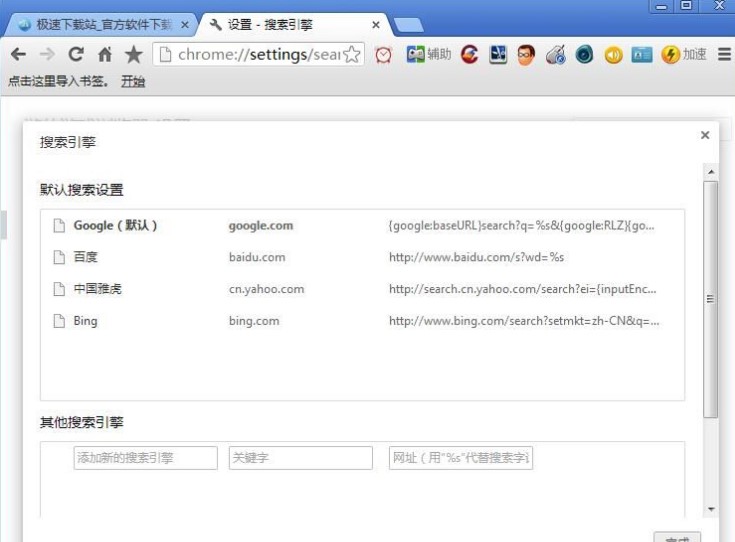Screen dimensions: 735x542
Task: Click the red swirl extension icon
Action: (470, 54)
